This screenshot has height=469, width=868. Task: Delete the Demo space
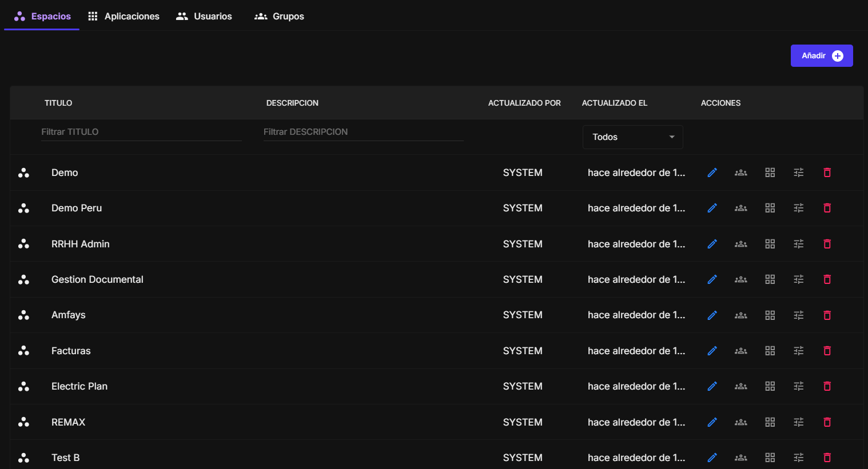[x=827, y=173]
